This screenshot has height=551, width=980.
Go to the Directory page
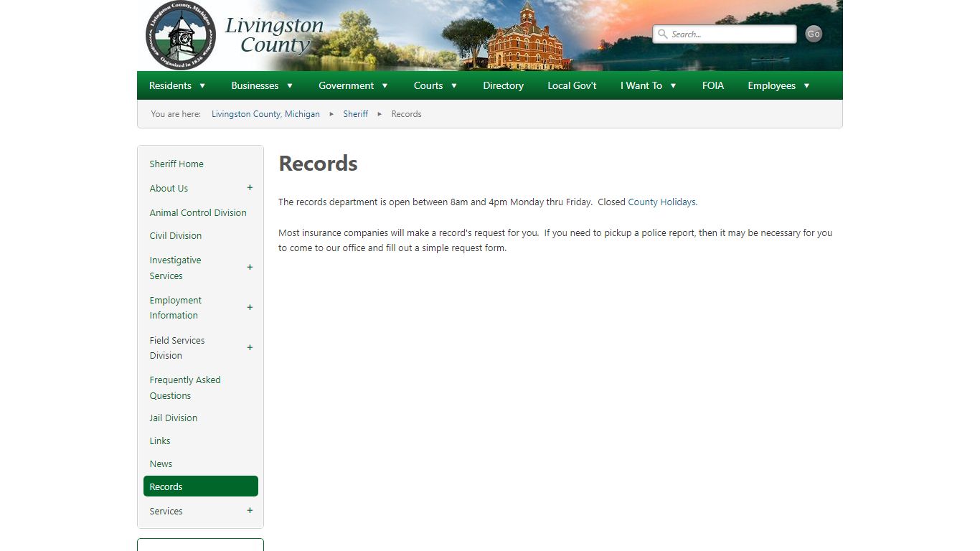click(x=503, y=85)
